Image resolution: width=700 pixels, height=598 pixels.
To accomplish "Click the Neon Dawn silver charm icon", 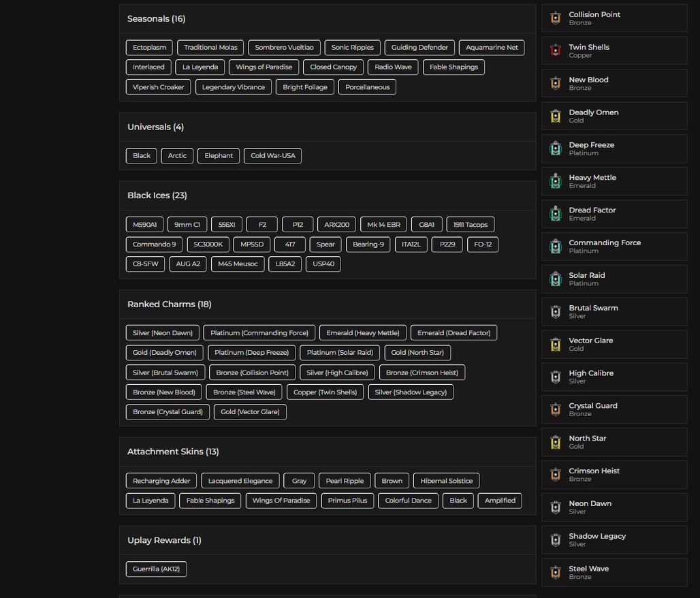I will click(x=556, y=507).
